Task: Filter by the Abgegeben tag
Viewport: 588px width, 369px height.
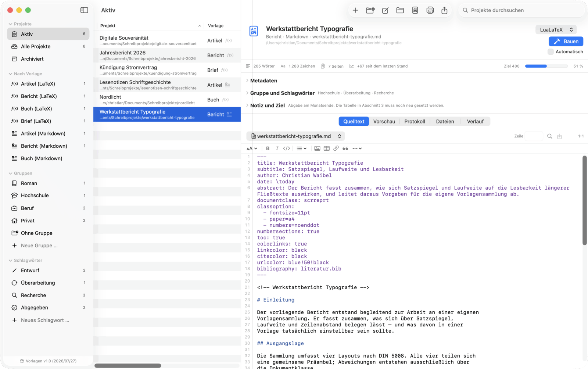Action: point(48,308)
